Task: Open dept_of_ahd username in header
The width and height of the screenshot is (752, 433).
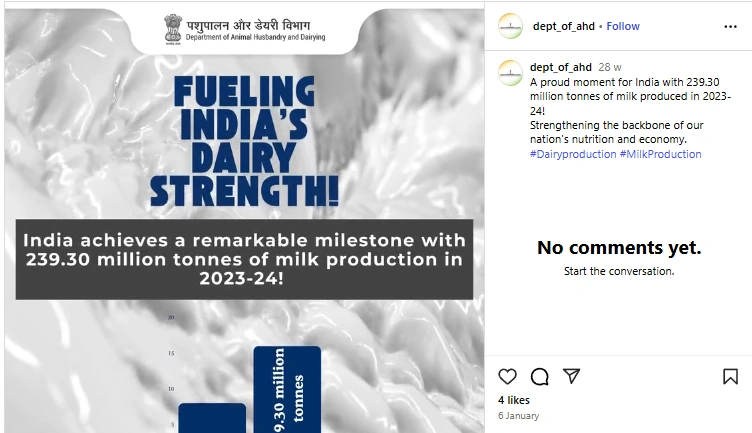Action: click(x=564, y=26)
